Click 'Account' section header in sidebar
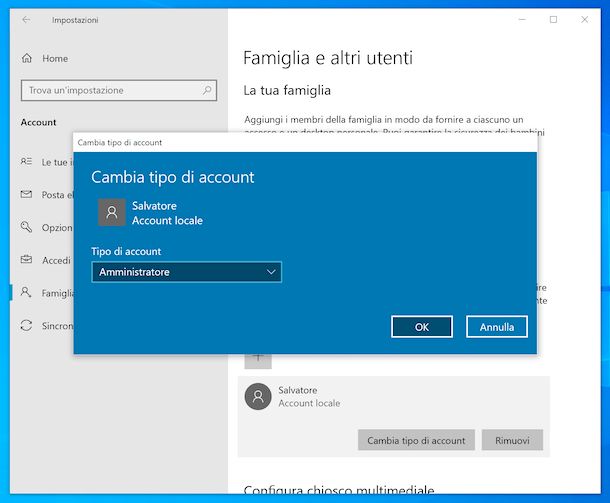This screenshot has height=503, width=610. 39,122
